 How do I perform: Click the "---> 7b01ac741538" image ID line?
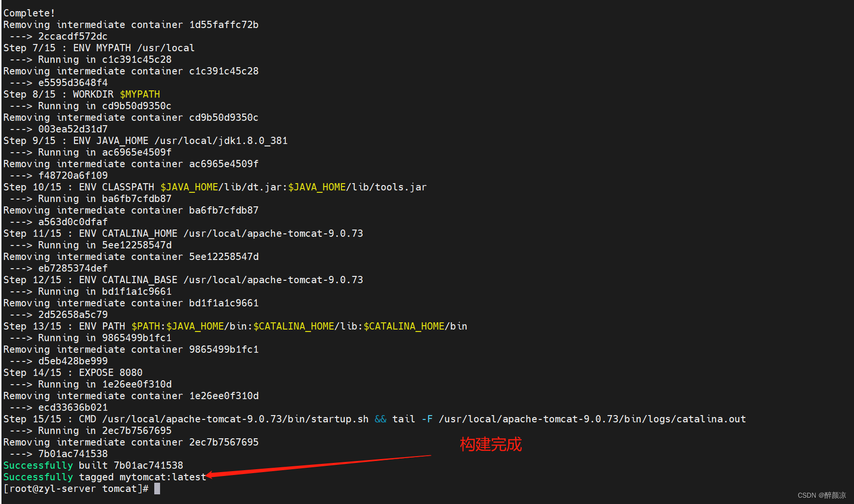[x=59, y=454]
